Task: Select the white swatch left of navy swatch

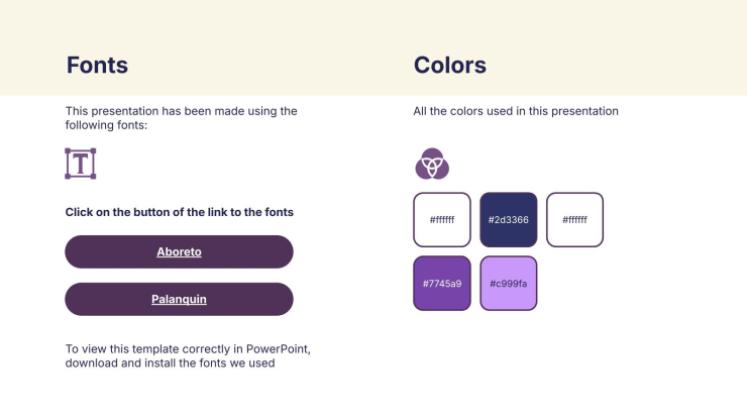Action: [x=442, y=219]
